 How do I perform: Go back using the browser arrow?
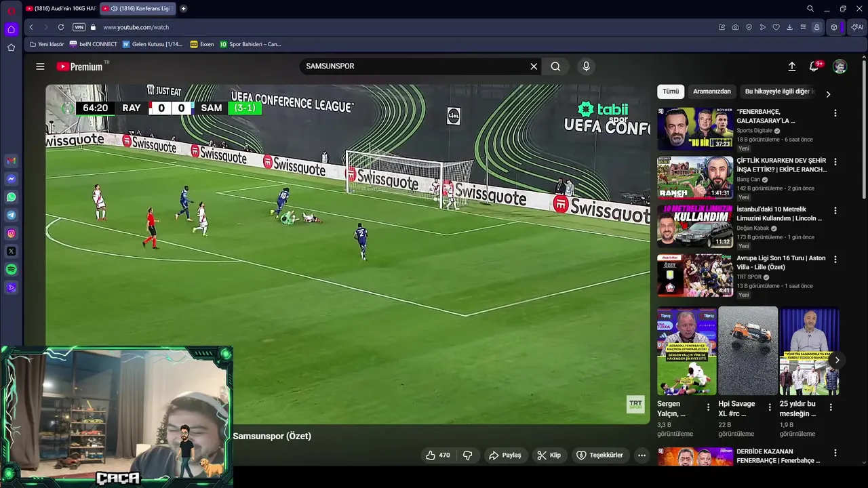pos(31,27)
